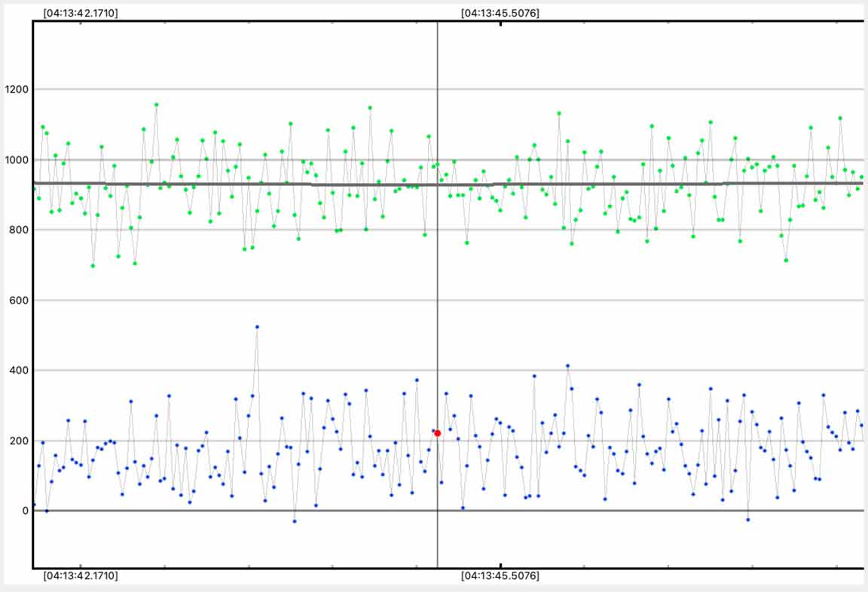Click the bottom axis tick under 04:13:45.5076
The image size is (868, 592).
(x=500, y=565)
